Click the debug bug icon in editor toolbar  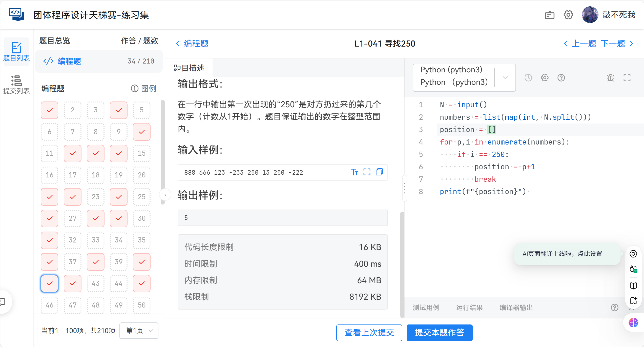pyautogui.click(x=610, y=78)
